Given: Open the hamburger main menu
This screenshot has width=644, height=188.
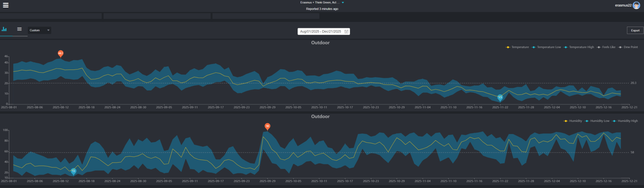Looking at the screenshot, I should [6, 5].
